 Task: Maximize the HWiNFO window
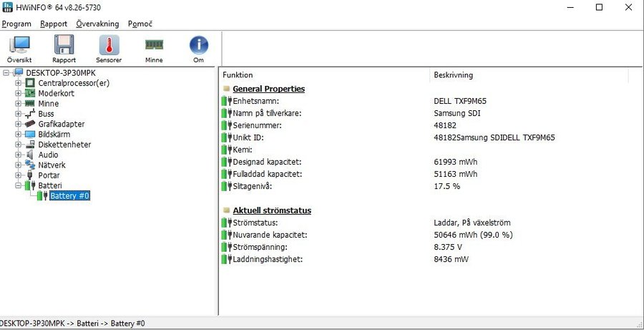[599, 7]
